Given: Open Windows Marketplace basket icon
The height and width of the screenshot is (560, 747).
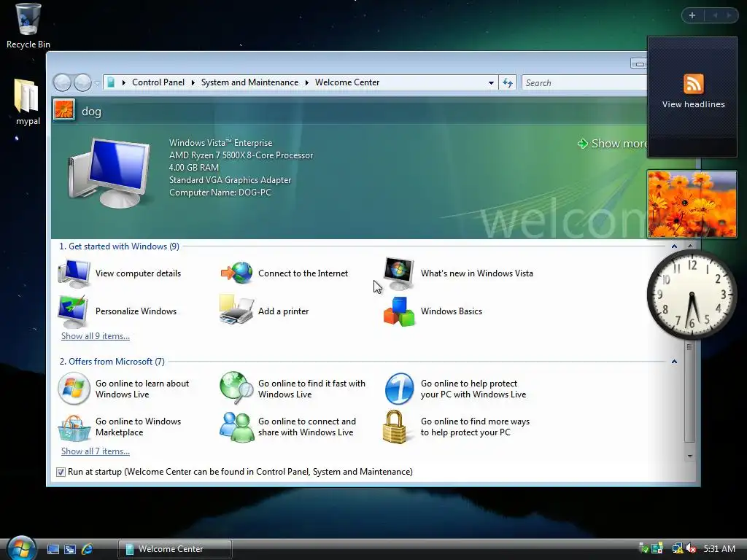Looking at the screenshot, I should [x=74, y=428].
